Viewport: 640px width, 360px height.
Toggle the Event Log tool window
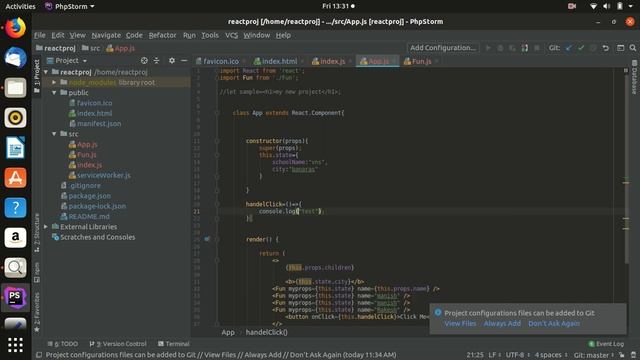(x=606, y=344)
